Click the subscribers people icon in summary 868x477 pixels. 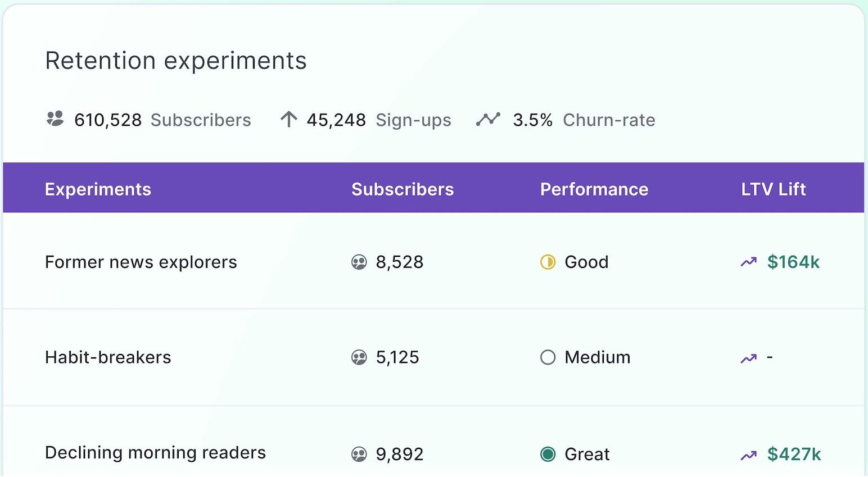(55, 119)
